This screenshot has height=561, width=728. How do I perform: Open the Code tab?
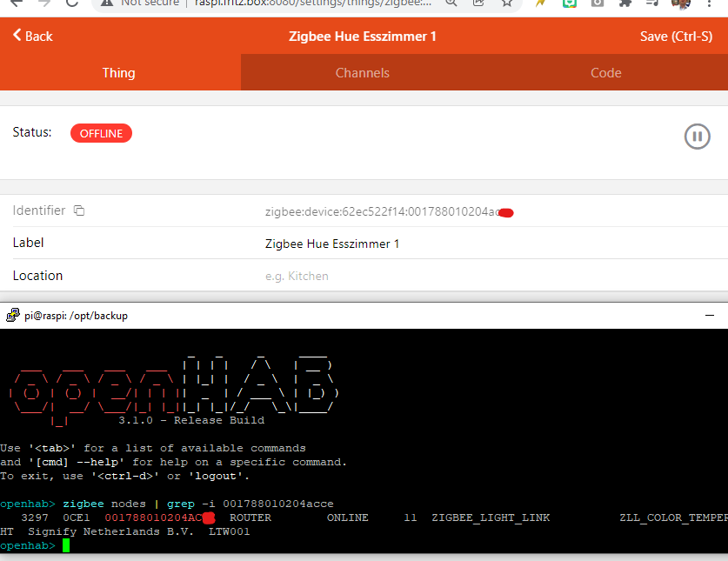606,72
